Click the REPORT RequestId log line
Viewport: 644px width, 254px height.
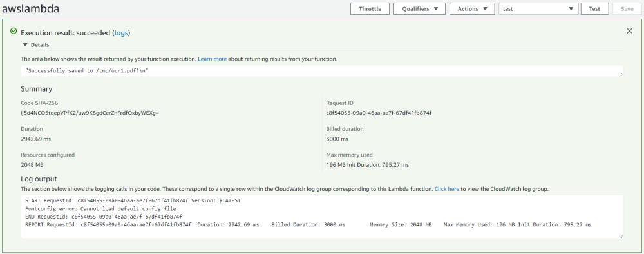pyautogui.click(x=308, y=224)
